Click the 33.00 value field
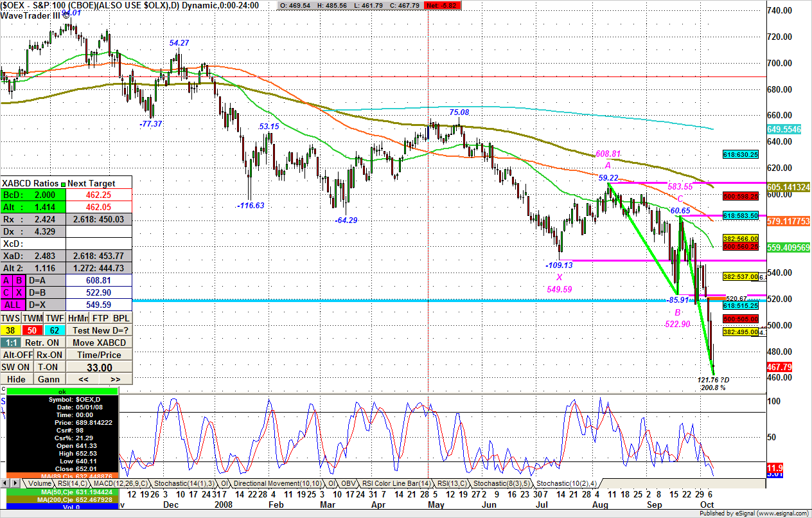 click(100, 368)
